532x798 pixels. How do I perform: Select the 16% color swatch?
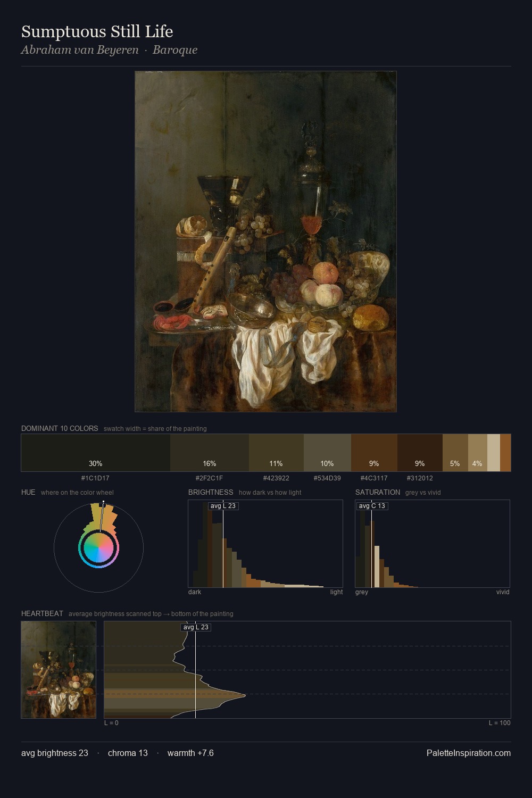(210, 453)
